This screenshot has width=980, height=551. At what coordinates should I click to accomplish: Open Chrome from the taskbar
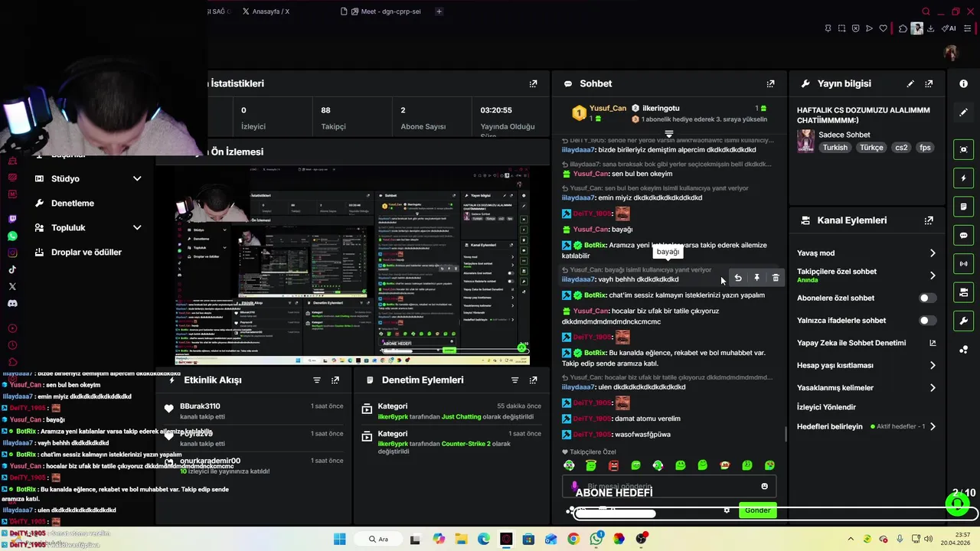(573, 539)
